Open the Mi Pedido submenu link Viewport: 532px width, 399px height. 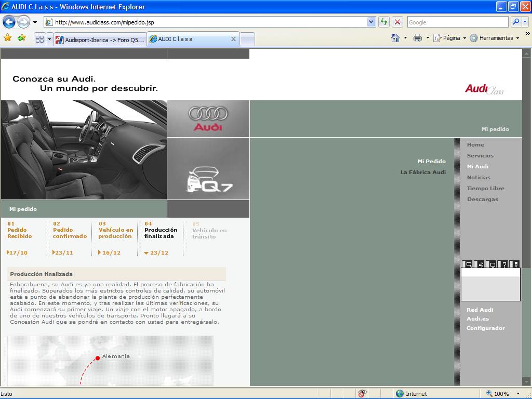(x=432, y=161)
